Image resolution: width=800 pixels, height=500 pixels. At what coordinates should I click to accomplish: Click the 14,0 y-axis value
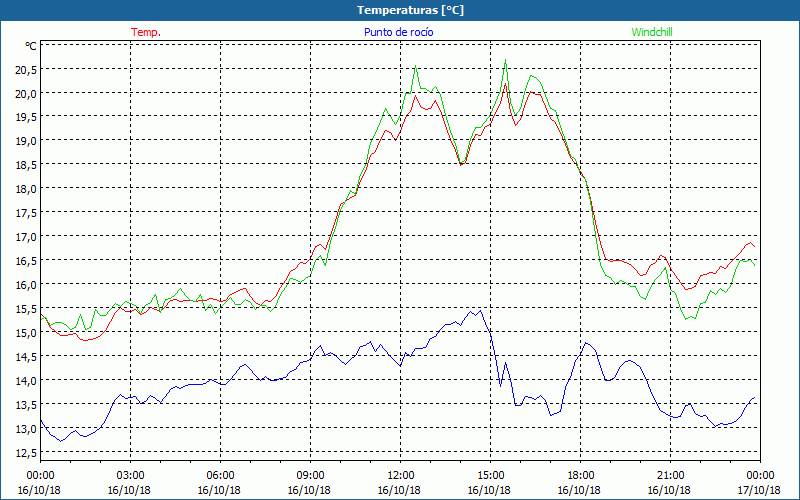[x=26, y=381]
